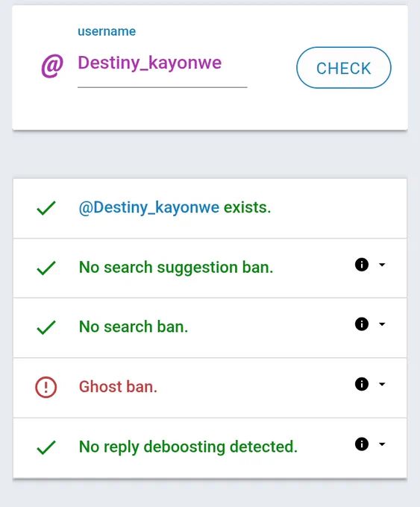Screen dimensions: 420x507
Task: Click the red warning icon beside Ghost ban
Action: point(46,387)
